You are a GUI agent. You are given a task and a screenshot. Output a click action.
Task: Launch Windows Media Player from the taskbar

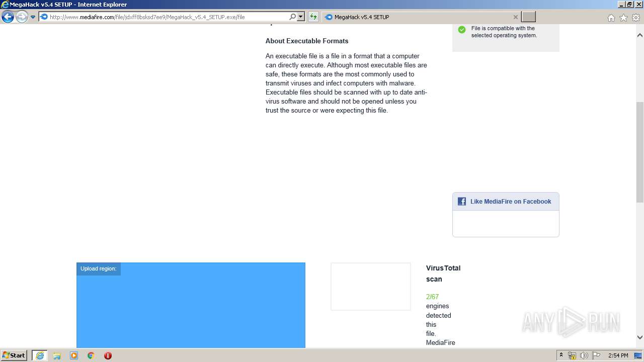pyautogui.click(x=74, y=355)
